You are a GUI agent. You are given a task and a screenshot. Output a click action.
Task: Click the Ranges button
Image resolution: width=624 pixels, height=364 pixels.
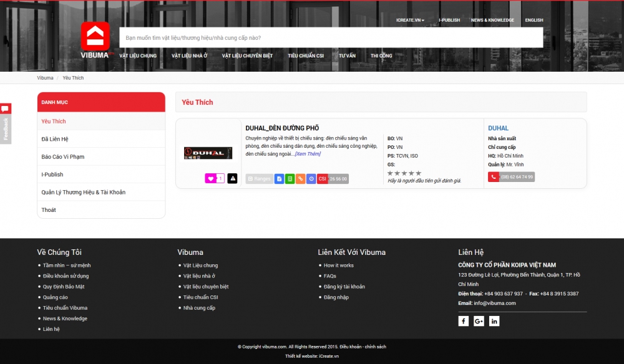(x=259, y=179)
